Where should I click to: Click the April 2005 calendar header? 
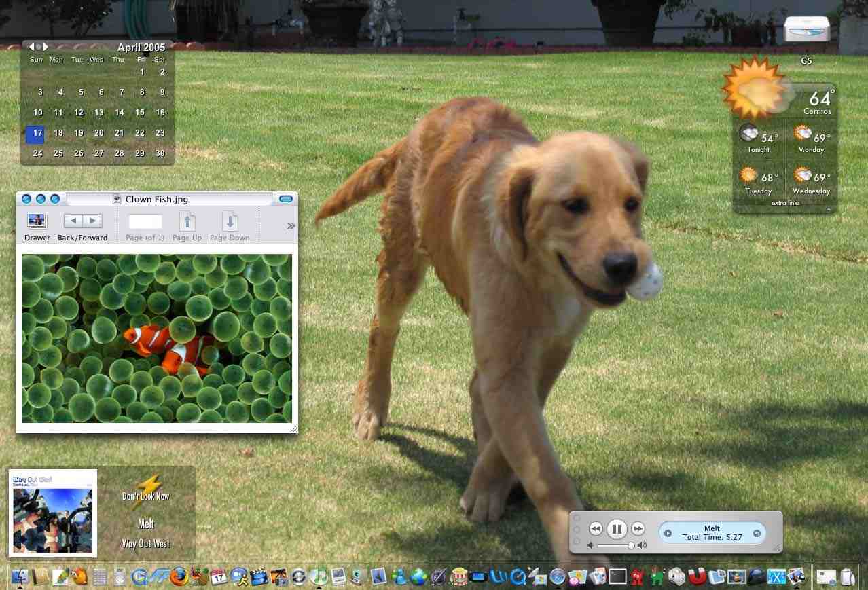coord(141,48)
